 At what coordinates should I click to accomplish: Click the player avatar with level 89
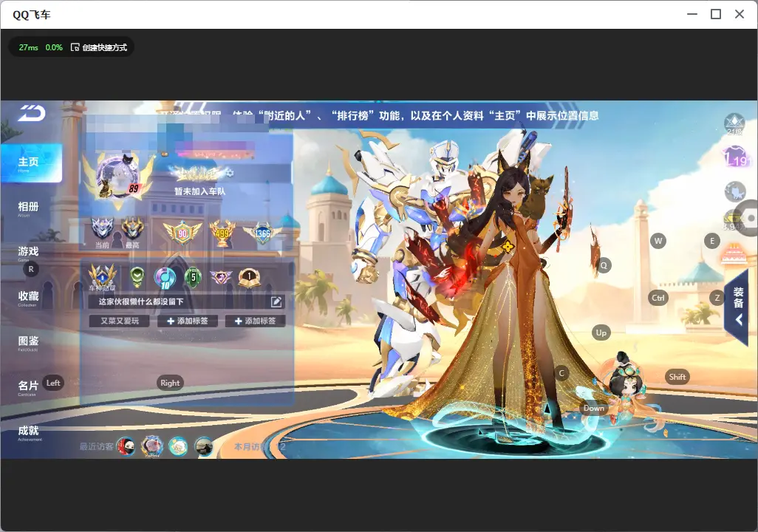[118, 177]
